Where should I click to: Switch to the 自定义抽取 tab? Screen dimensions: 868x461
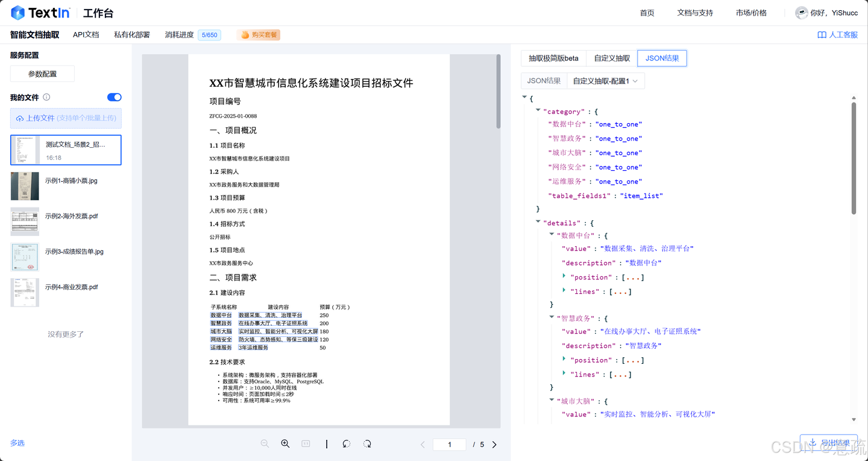point(612,59)
